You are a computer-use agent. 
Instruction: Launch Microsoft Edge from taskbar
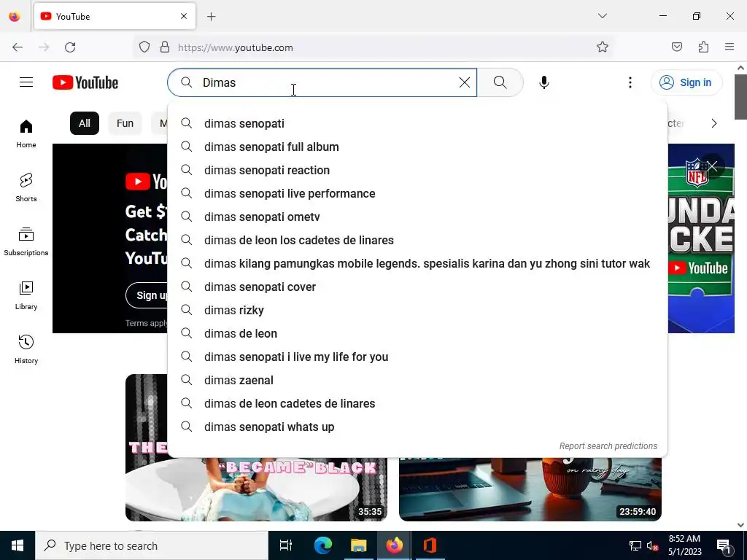[x=322, y=545]
